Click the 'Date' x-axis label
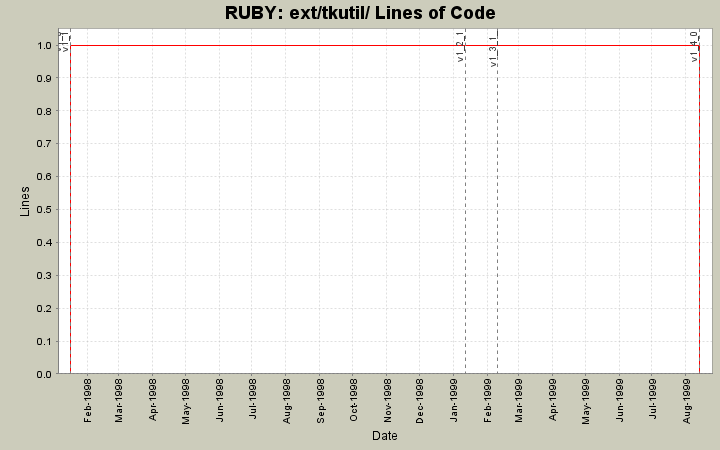The width and height of the screenshot is (720, 450). click(384, 436)
